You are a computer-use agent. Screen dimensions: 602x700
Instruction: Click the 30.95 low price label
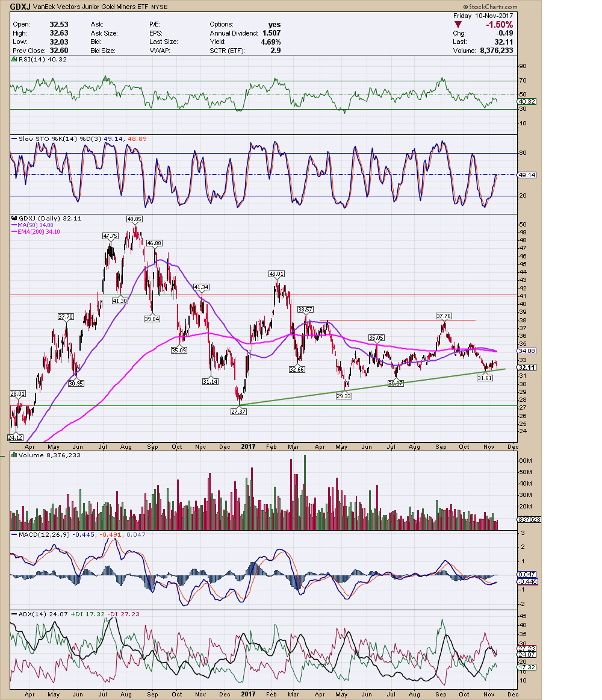point(76,383)
